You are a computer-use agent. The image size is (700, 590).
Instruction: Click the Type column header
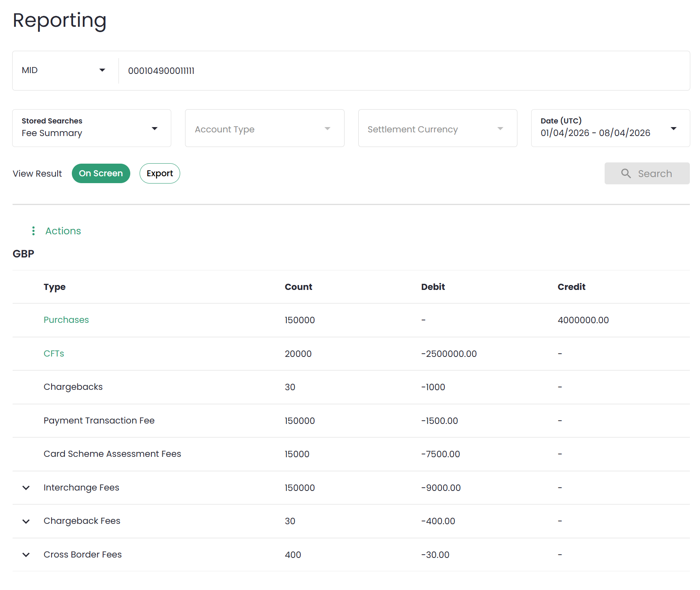(x=55, y=287)
